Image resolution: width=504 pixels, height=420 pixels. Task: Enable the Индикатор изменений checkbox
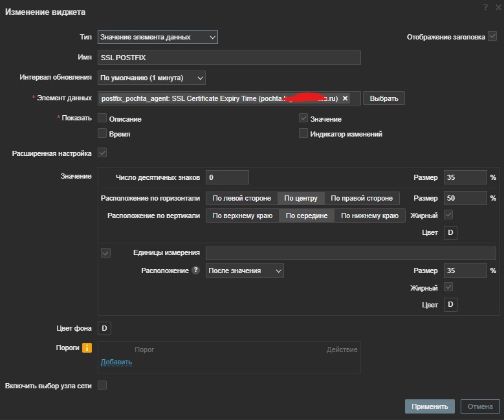pyautogui.click(x=303, y=133)
